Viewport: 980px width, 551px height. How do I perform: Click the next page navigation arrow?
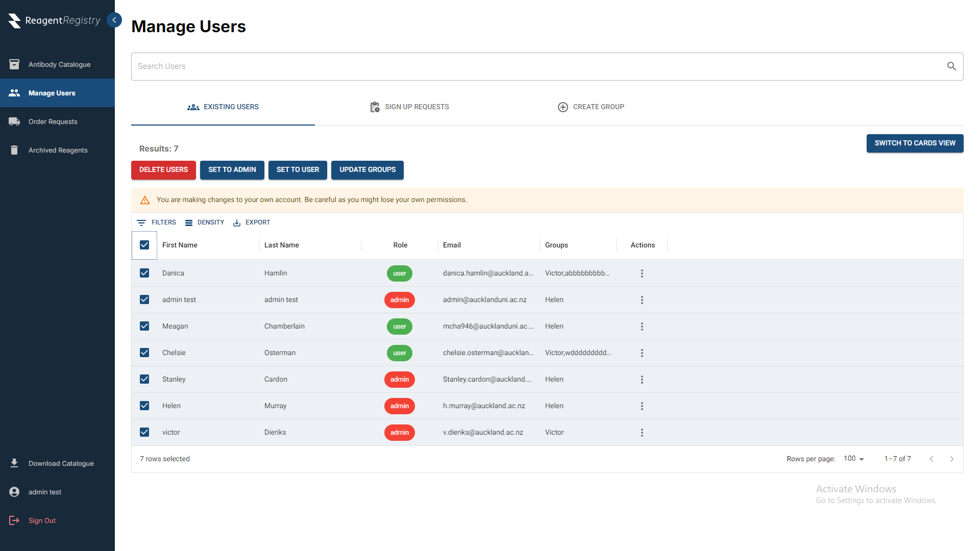[952, 459]
